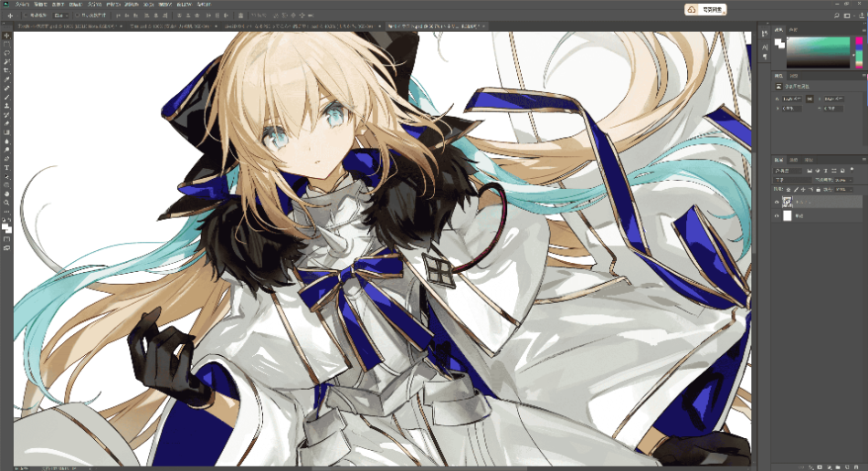Toggle Quick Mask mode in toolbar
The height and width of the screenshot is (471, 868).
pyautogui.click(x=6, y=239)
